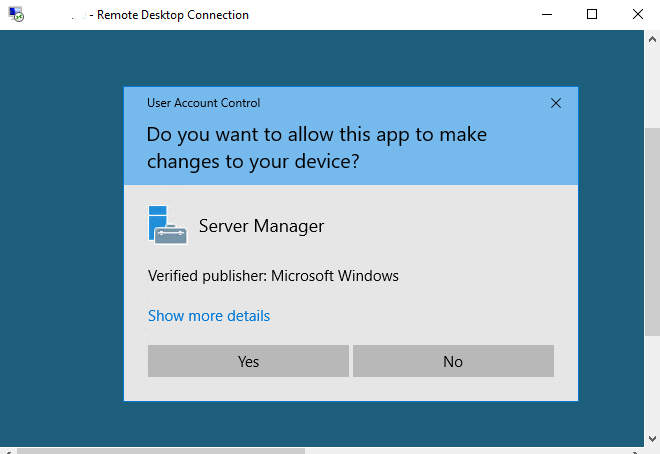Click the 'User Account Control' dialog title
This screenshot has width=660, height=454.
pyautogui.click(x=204, y=103)
